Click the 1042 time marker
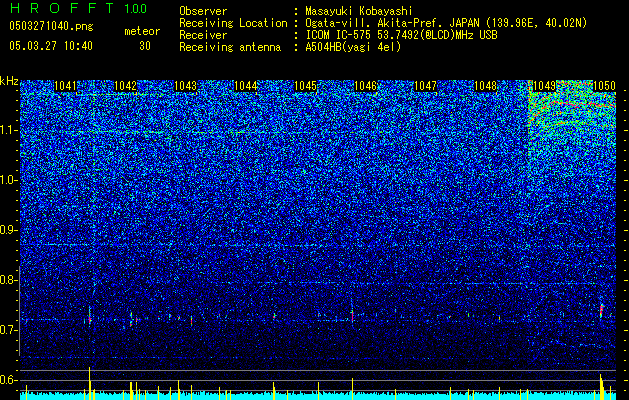This screenshot has width=629, height=400. click(x=126, y=86)
